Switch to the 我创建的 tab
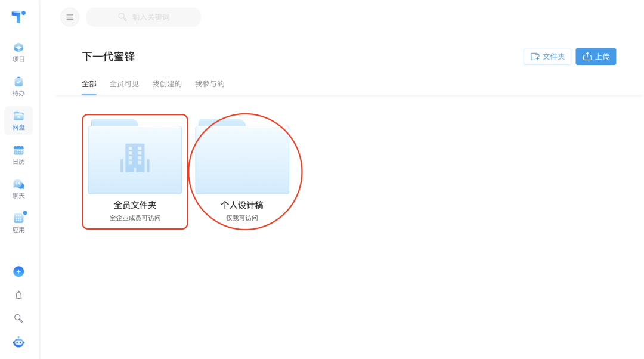This screenshot has height=359, width=644. tap(167, 83)
